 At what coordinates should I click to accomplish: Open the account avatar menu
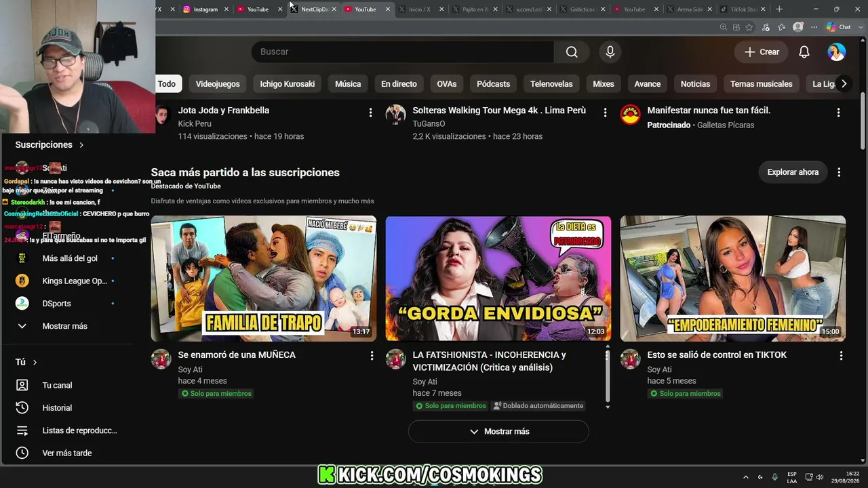pyautogui.click(x=837, y=52)
